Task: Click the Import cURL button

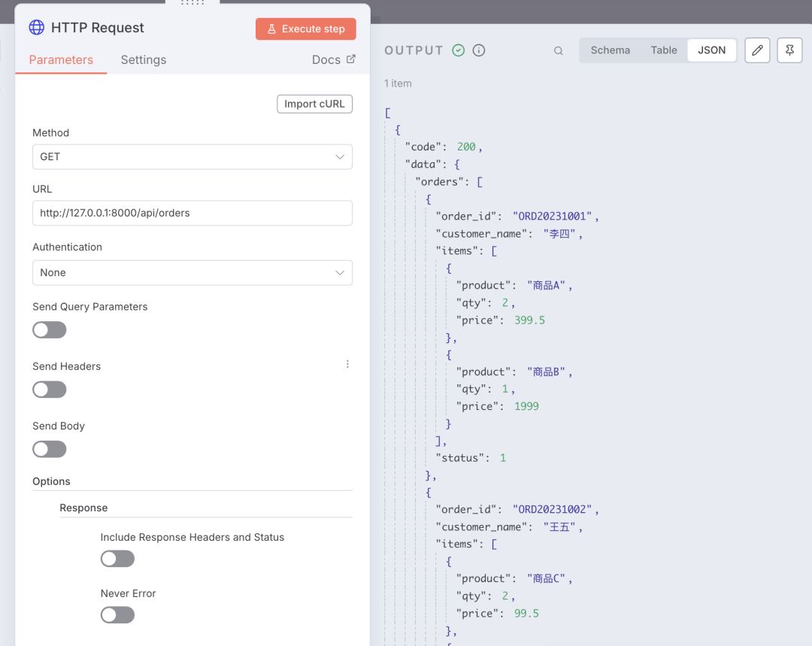Action: 314,104
